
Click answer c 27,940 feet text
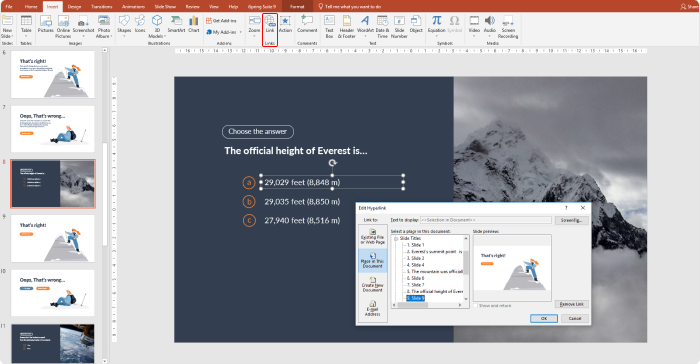click(302, 220)
